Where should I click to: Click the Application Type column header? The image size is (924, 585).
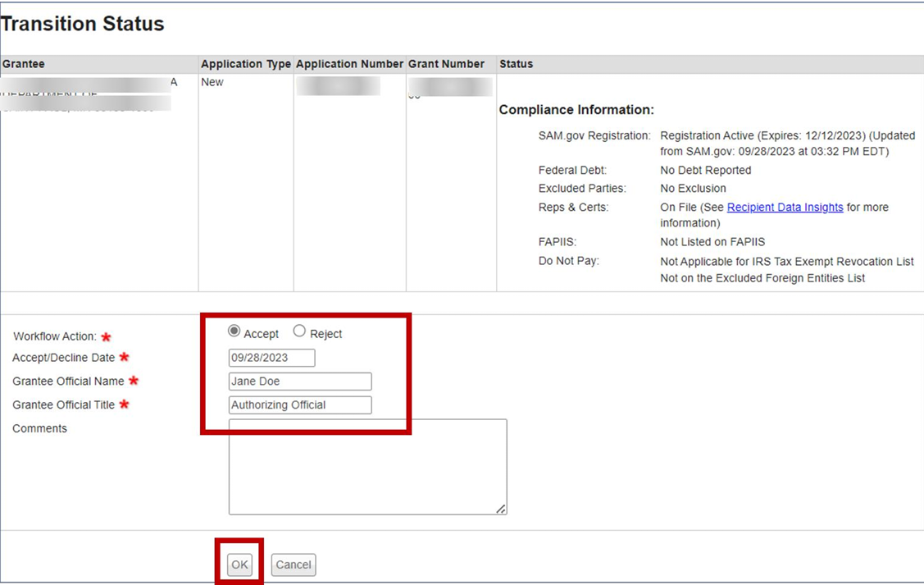(245, 64)
